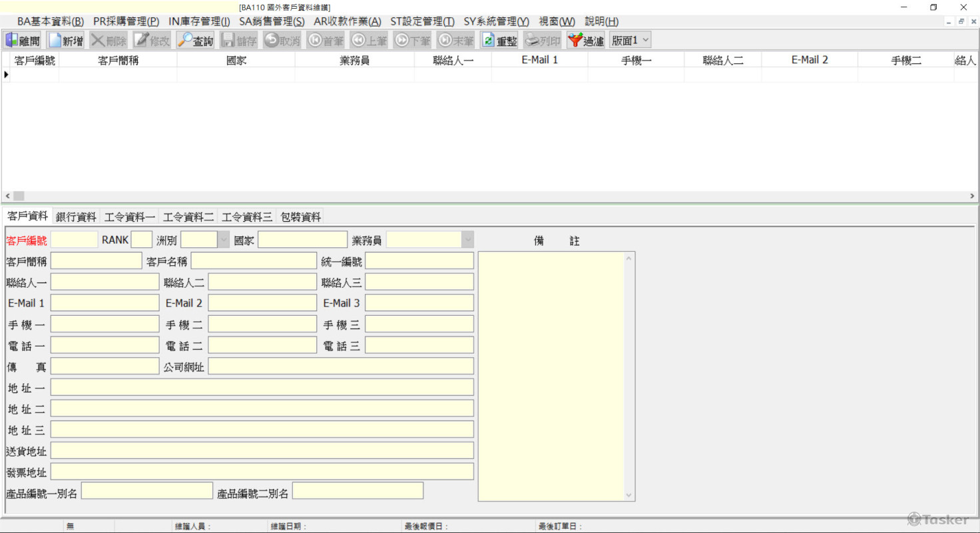Open the SA銷售管理 menu
Image resolution: width=980 pixels, height=533 pixels.
pyautogui.click(x=271, y=21)
